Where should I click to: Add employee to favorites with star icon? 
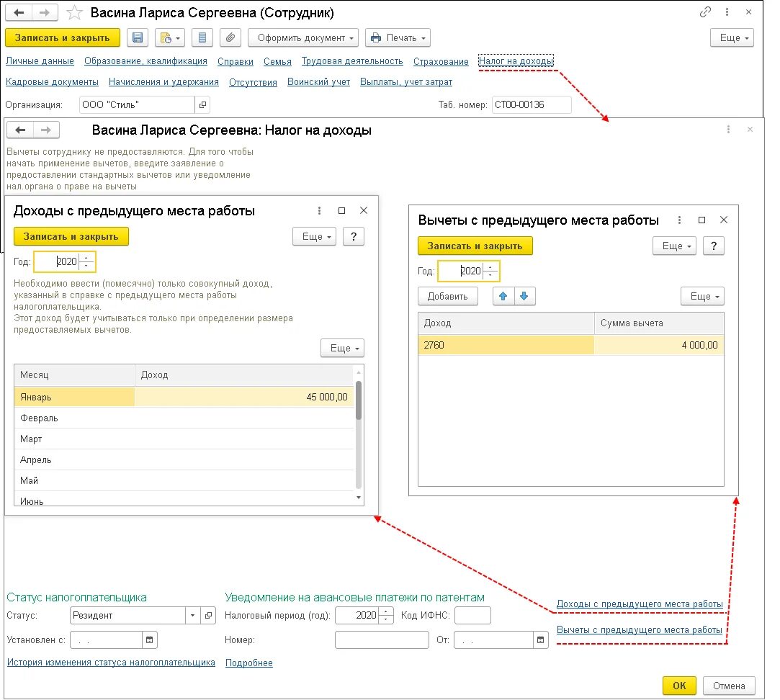tap(74, 12)
